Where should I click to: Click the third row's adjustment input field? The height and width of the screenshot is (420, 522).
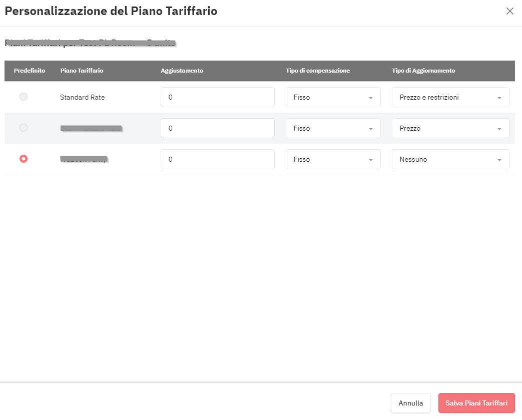point(217,159)
